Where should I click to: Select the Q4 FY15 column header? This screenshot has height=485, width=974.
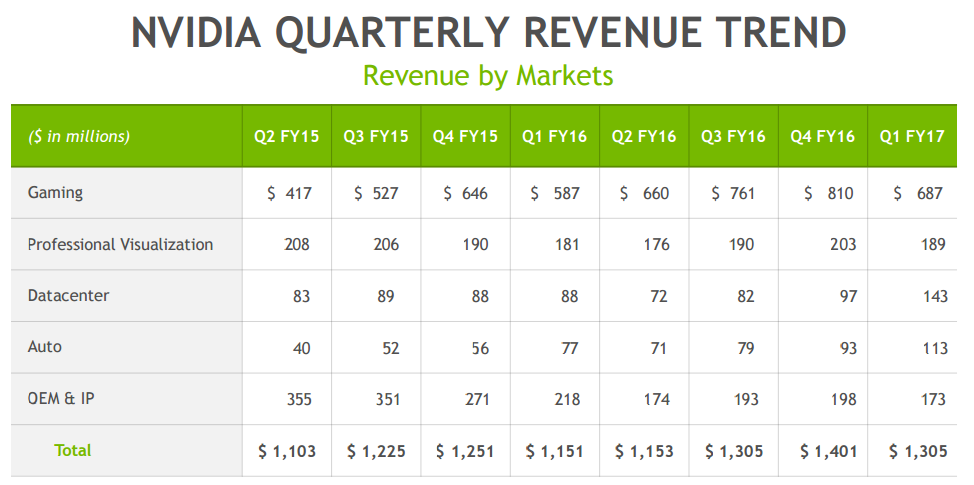click(x=465, y=136)
